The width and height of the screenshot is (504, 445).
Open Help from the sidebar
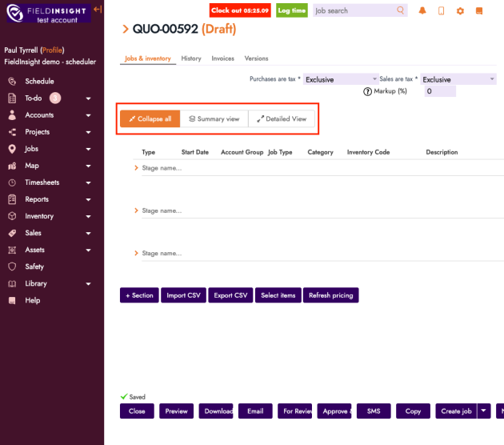pos(32,300)
